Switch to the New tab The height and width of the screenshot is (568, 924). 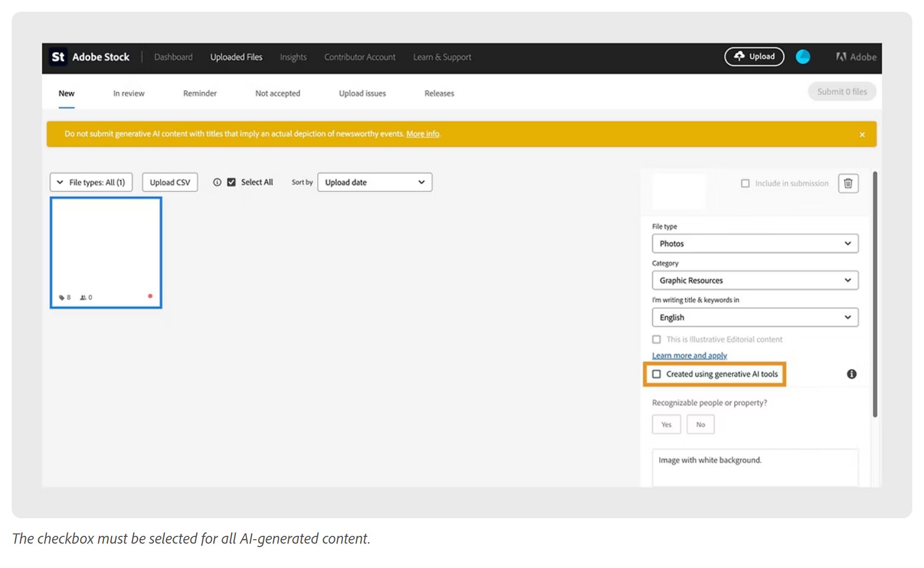point(67,94)
